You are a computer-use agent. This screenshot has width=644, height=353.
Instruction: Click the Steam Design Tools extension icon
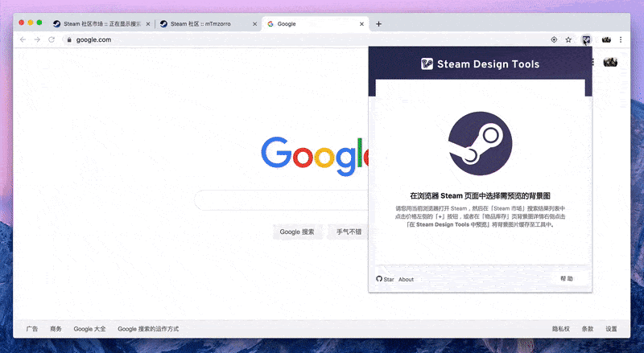(x=587, y=39)
